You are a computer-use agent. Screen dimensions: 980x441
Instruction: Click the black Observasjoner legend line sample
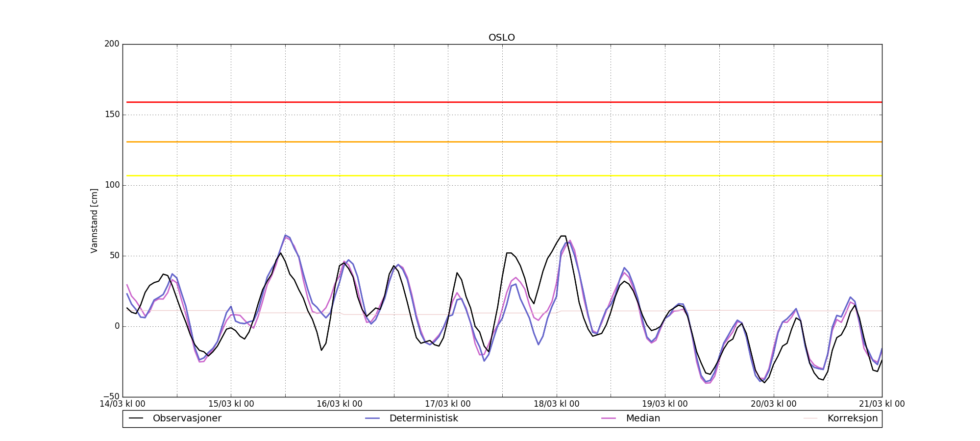pyautogui.click(x=136, y=418)
